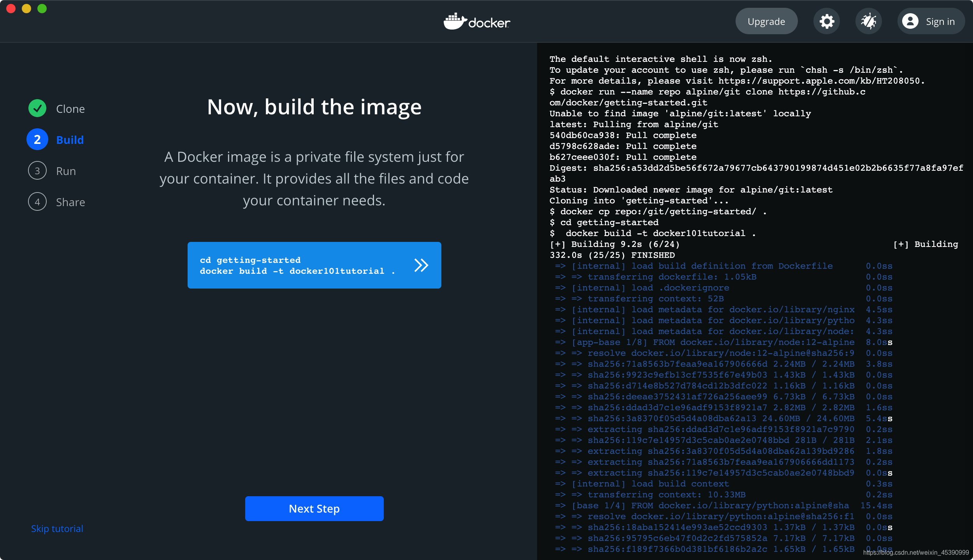Click 'Status: Downloaded newer image' line
The width and height of the screenshot is (973, 560).
(x=691, y=190)
